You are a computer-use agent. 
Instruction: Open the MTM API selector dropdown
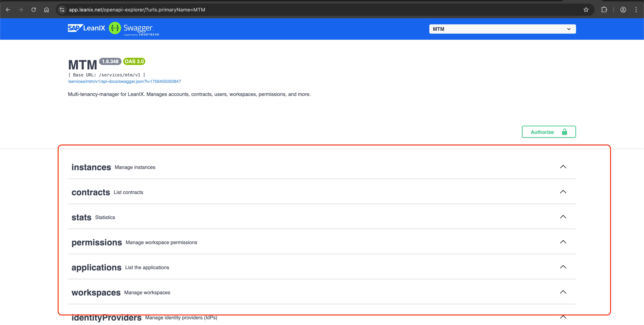[x=502, y=29]
